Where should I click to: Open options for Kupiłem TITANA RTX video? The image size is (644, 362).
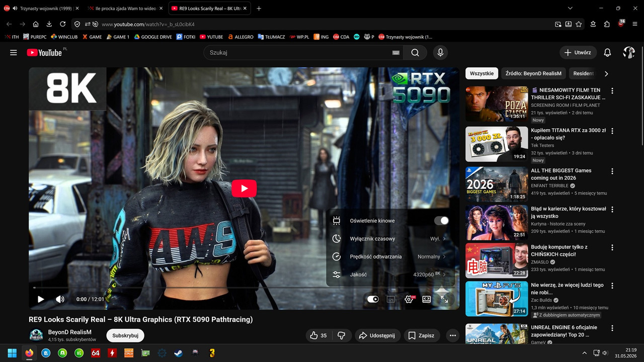click(612, 131)
